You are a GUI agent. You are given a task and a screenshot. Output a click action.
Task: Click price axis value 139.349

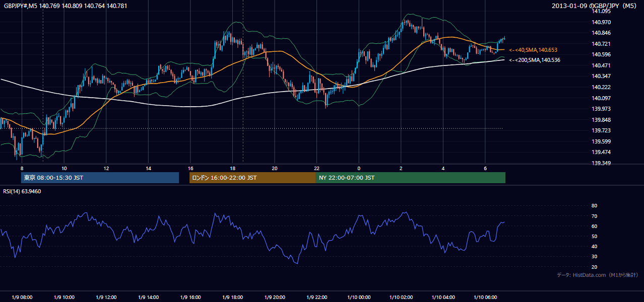click(x=602, y=163)
